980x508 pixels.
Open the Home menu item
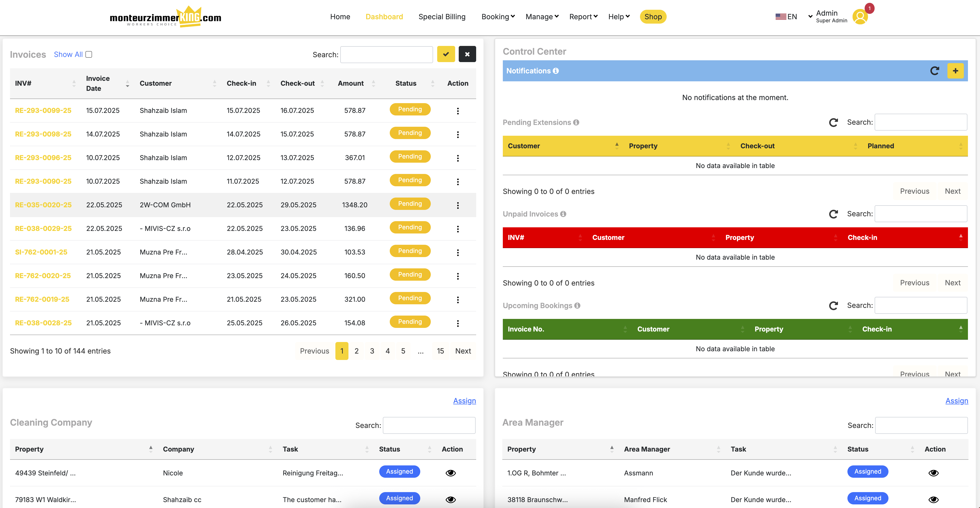340,17
